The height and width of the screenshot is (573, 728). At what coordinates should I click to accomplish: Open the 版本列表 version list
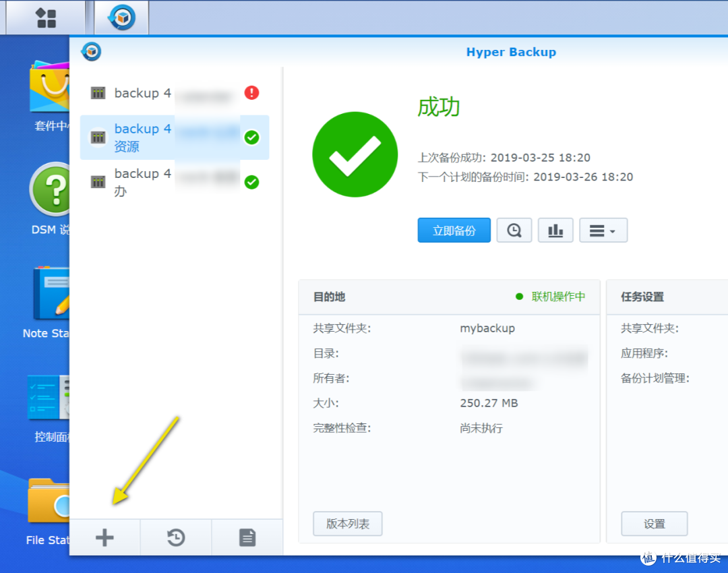click(348, 524)
